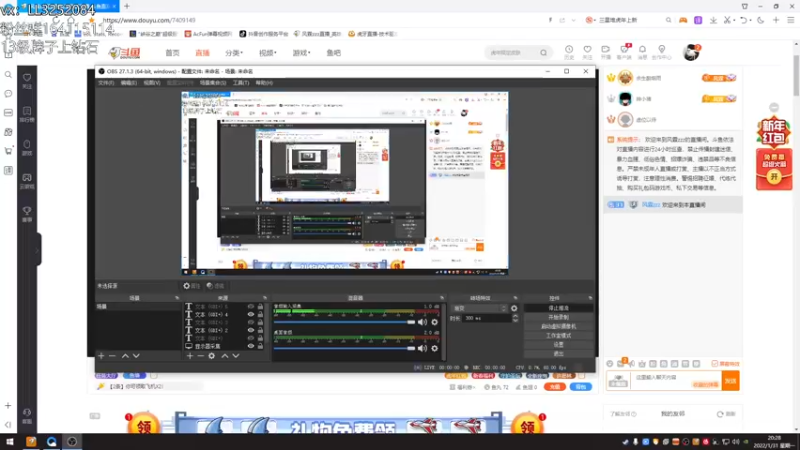Image resolution: width=800 pixels, height=450 pixels.
Task: Open settings gear for first mixer audio channel
Action: point(435,322)
